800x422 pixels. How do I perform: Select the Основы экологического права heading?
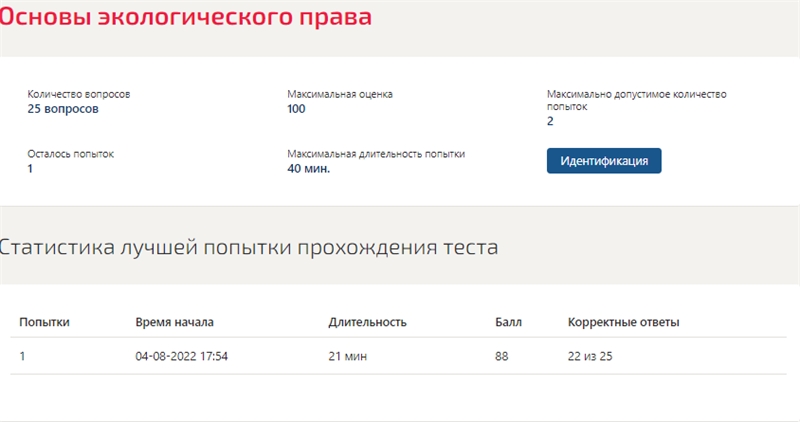click(186, 16)
